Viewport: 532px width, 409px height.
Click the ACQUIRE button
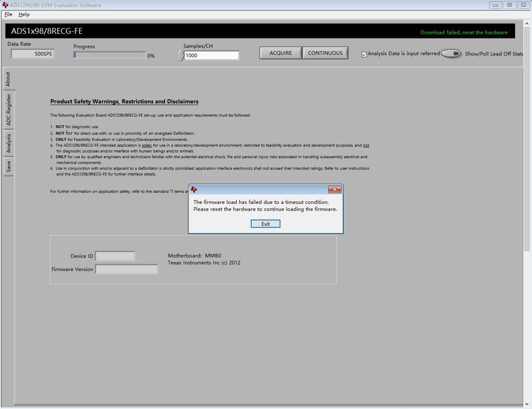click(281, 53)
